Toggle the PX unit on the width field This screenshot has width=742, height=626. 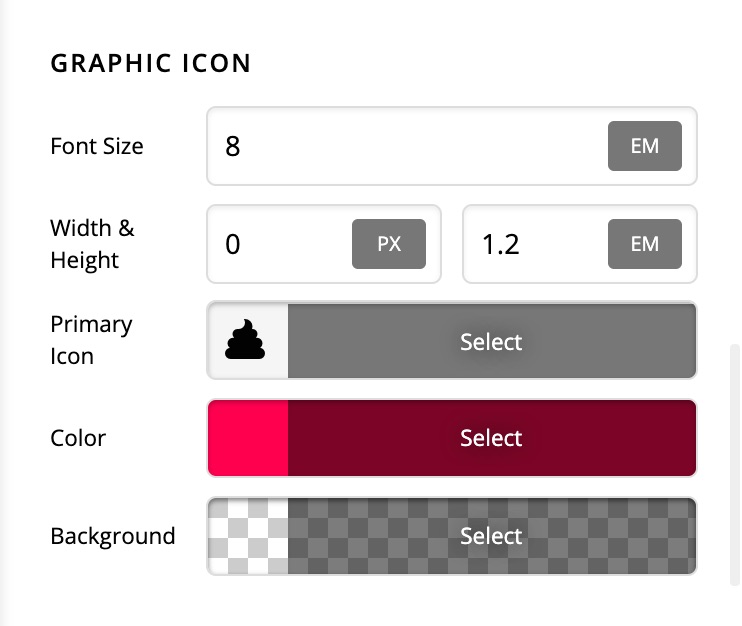coord(389,244)
